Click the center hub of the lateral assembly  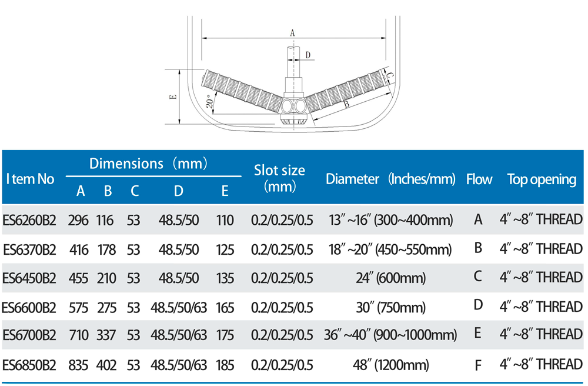pos(294,106)
